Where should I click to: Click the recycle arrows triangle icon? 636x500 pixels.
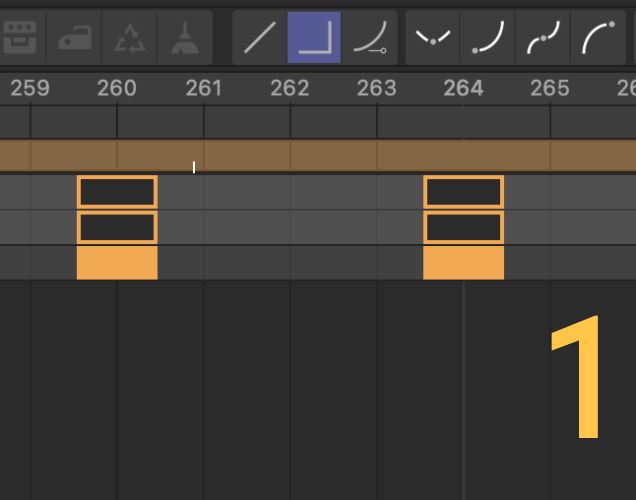click(x=130, y=38)
